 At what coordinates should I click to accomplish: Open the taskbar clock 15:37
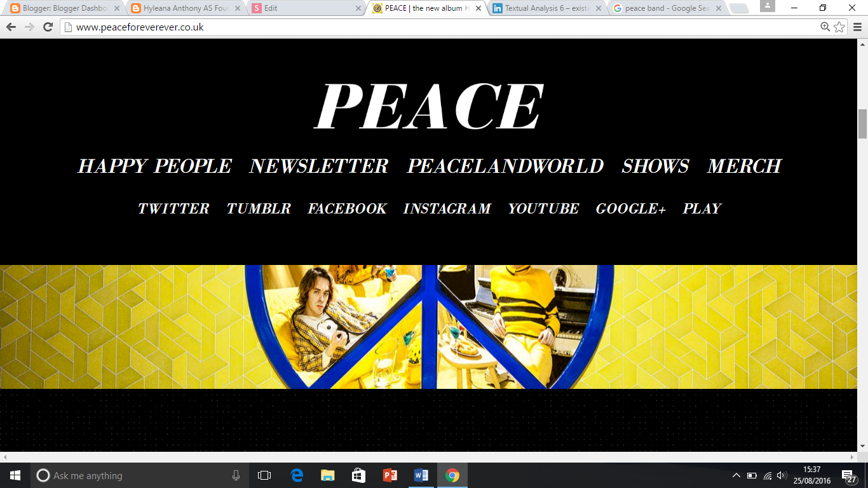811,475
